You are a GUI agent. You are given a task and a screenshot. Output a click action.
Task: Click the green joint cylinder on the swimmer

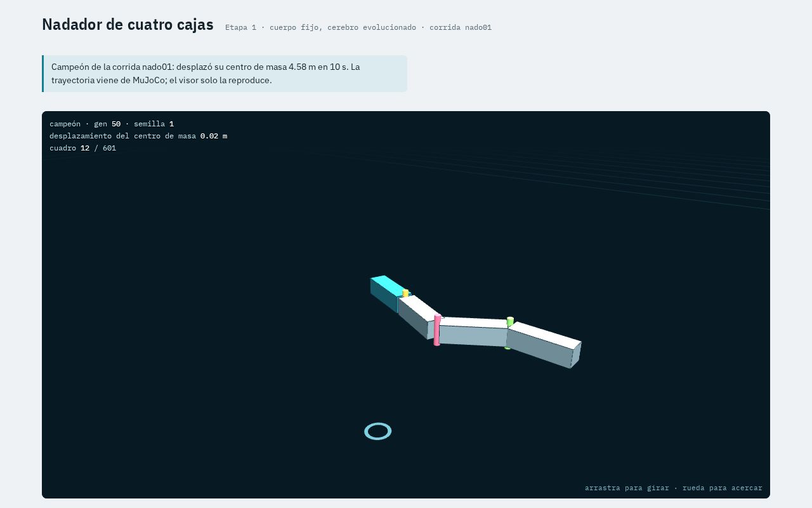pos(509,322)
